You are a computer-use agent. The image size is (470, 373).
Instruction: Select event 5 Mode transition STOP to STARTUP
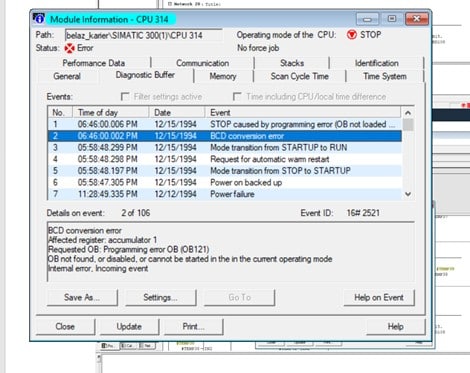point(225,171)
